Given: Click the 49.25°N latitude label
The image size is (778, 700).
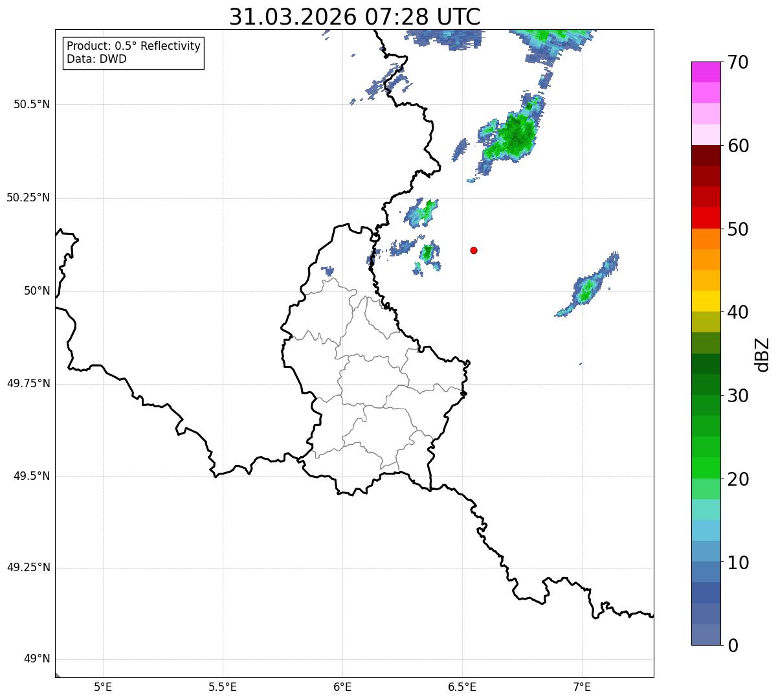Looking at the screenshot, I should (28, 567).
